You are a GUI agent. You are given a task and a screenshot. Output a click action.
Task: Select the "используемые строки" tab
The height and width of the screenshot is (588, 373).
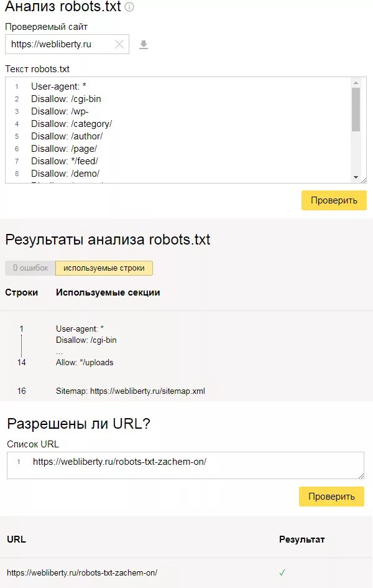[x=104, y=268]
